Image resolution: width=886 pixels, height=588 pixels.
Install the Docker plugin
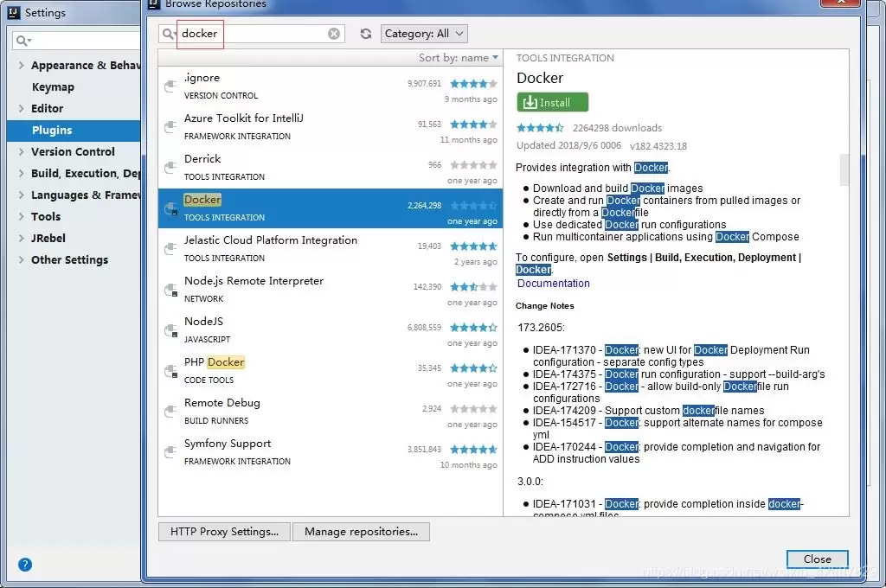point(552,101)
